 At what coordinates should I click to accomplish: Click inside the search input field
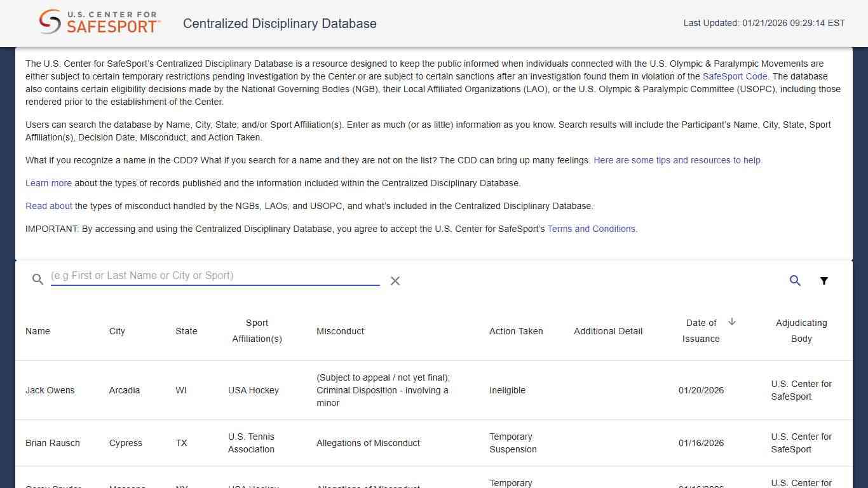coord(215,275)
